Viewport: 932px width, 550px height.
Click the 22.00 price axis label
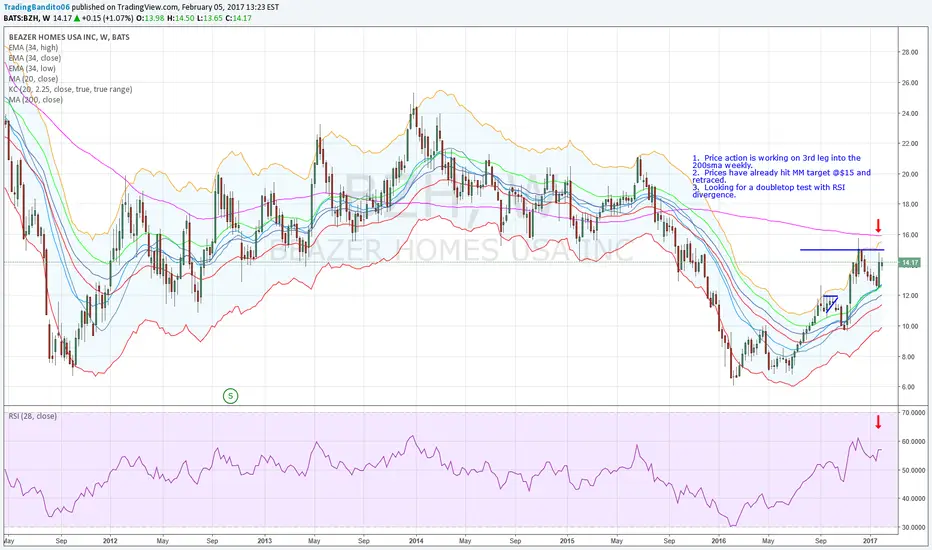pyautogui.click(x=910, y=144)
